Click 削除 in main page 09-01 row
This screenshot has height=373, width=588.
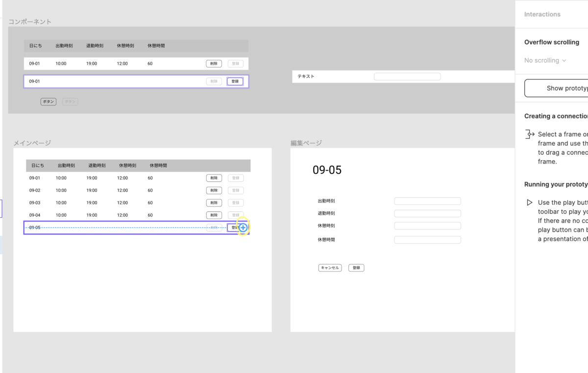tap(214, 178)
